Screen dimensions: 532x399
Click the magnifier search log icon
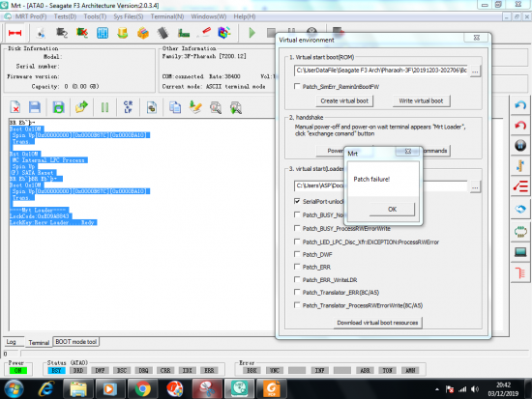(x=215, y=107)
